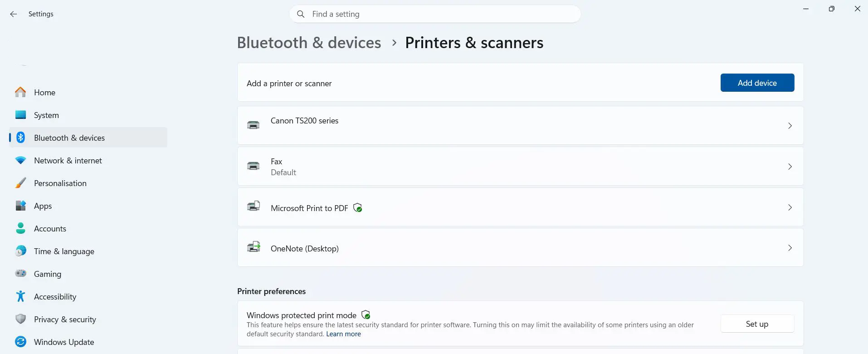Select the Canon TS200 series label
The height and width of the screenshot is (354, 868).
pyautogui.click(x=305, y=121)
